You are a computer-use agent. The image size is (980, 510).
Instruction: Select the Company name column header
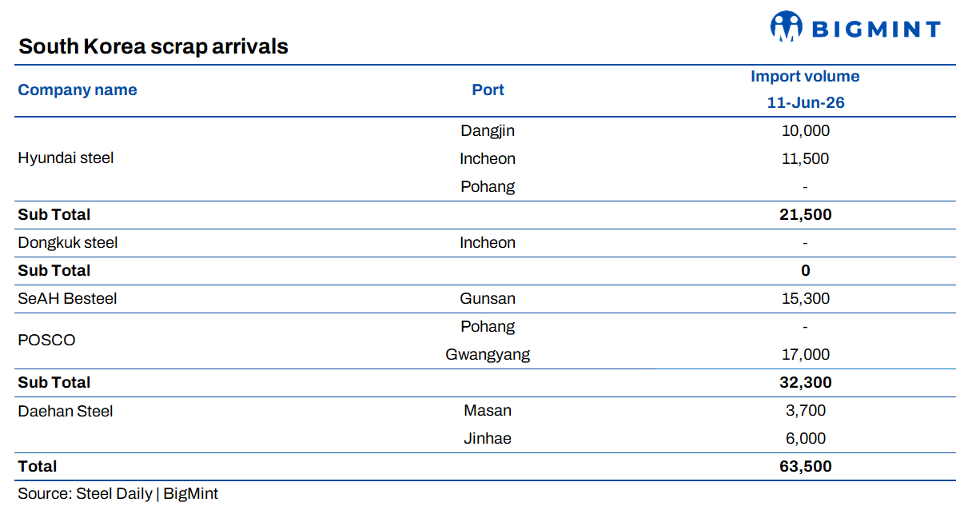78,90
